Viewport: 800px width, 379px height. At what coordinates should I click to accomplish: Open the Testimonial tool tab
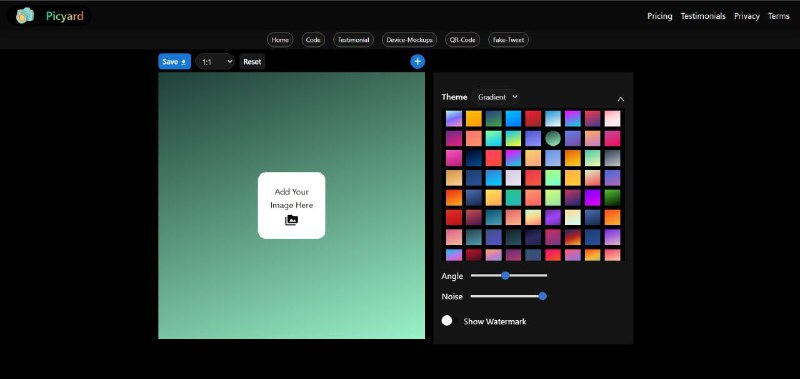(354, 40)
